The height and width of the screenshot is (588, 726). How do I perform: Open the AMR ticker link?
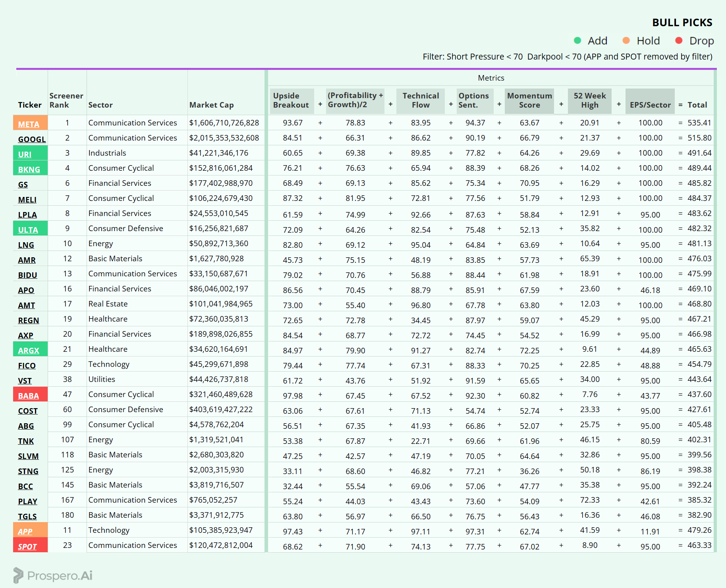(x=27, y=260)
